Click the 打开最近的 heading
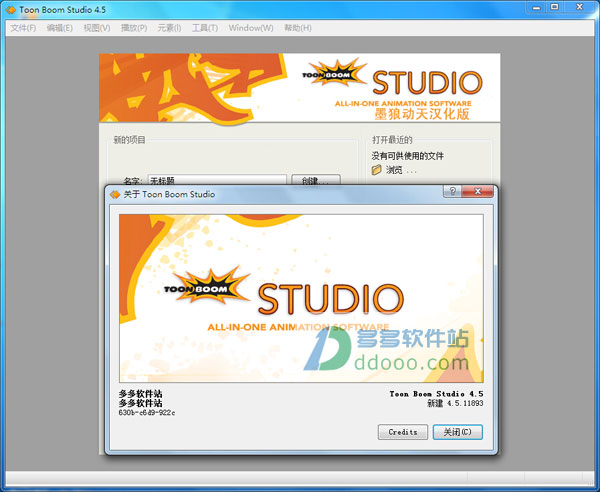 392,140
